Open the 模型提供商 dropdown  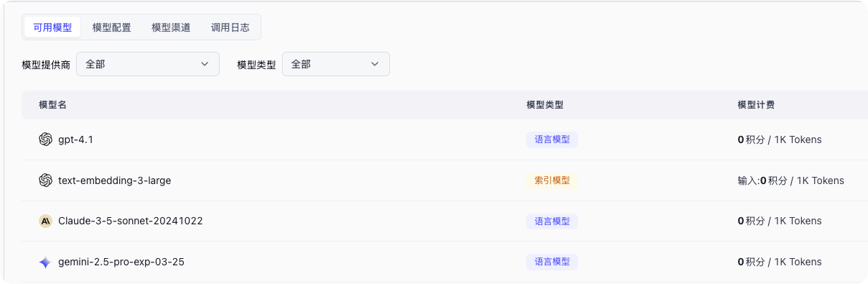pos(148,64)
